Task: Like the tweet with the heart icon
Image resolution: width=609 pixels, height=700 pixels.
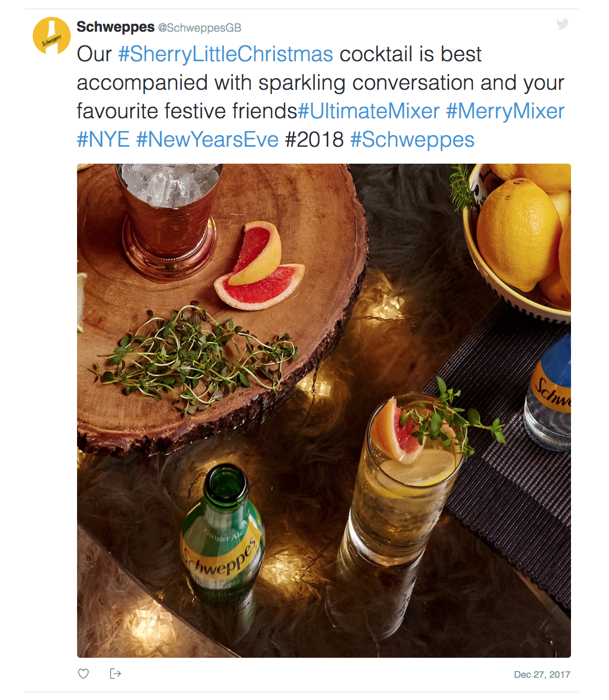Action: 83,674
